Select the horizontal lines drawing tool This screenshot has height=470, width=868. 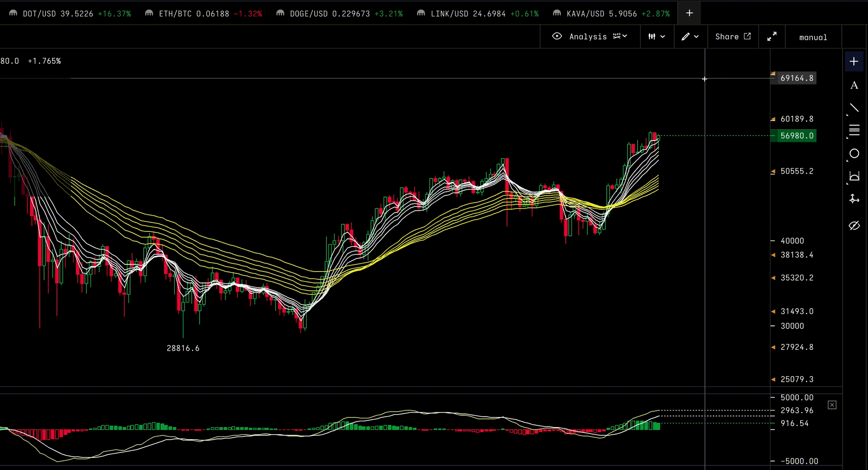(x=854, y=131)
